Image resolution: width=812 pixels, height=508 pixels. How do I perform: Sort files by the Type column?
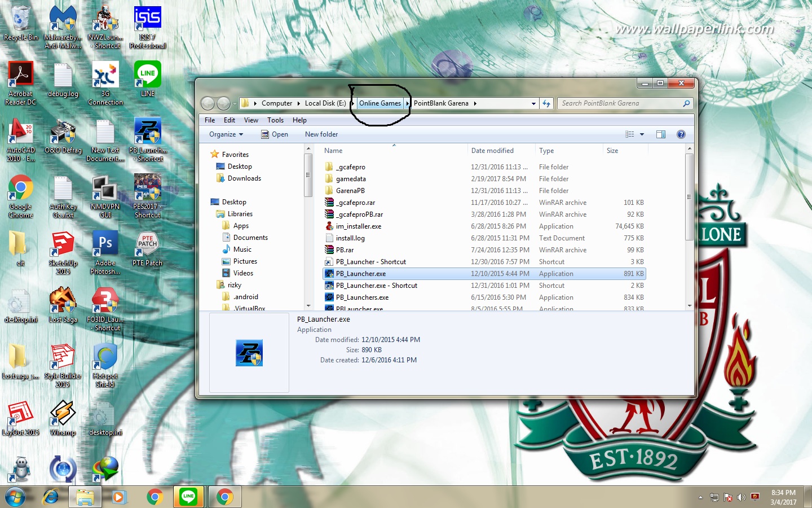click(568, 151)
